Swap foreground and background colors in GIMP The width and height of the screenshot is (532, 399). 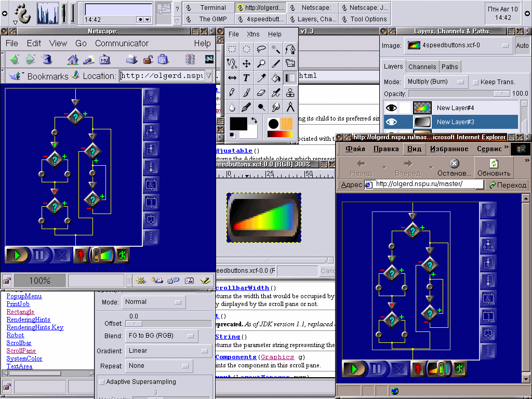pos(254,120)
